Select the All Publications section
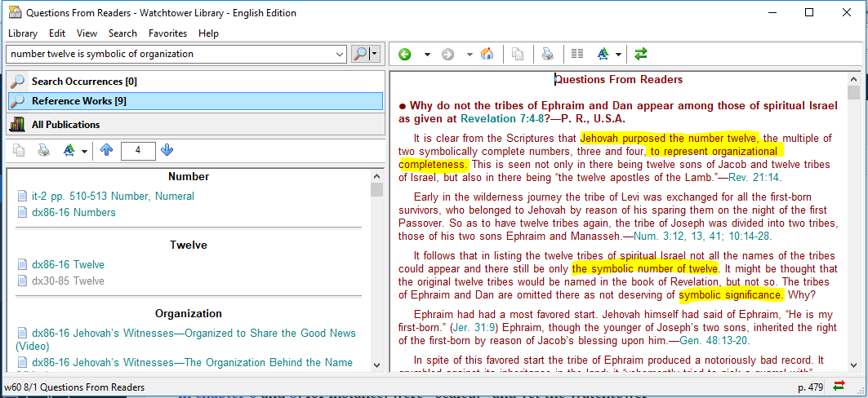 coord(65,125)
